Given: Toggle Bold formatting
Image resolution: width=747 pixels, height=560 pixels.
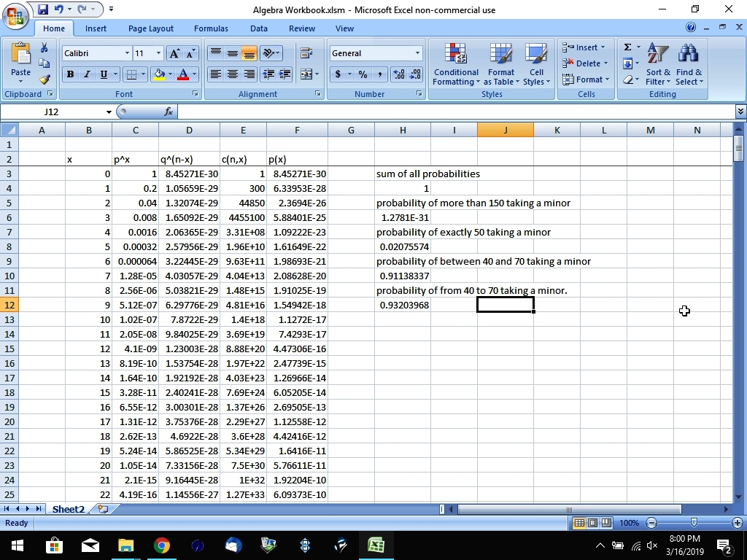Looking at the screenshot, I should click(71, 74).
